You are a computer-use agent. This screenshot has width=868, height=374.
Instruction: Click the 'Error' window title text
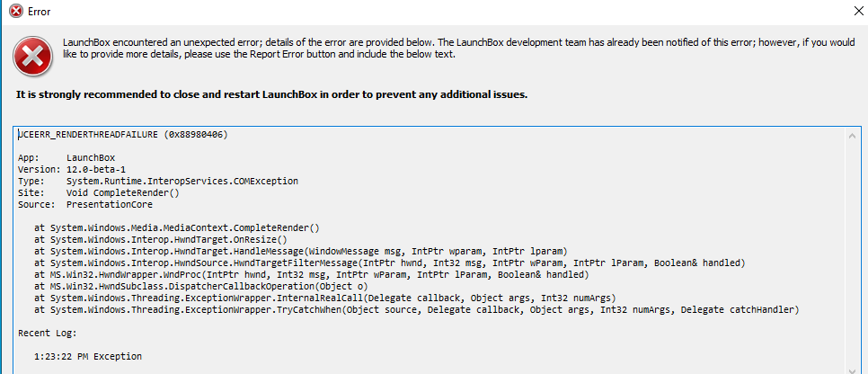tap(40, 12)
